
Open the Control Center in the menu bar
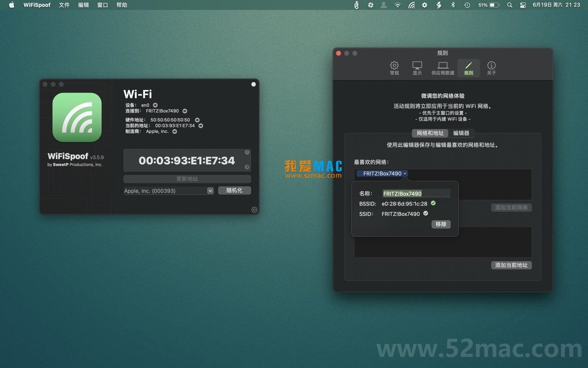(x=523, y=5)
